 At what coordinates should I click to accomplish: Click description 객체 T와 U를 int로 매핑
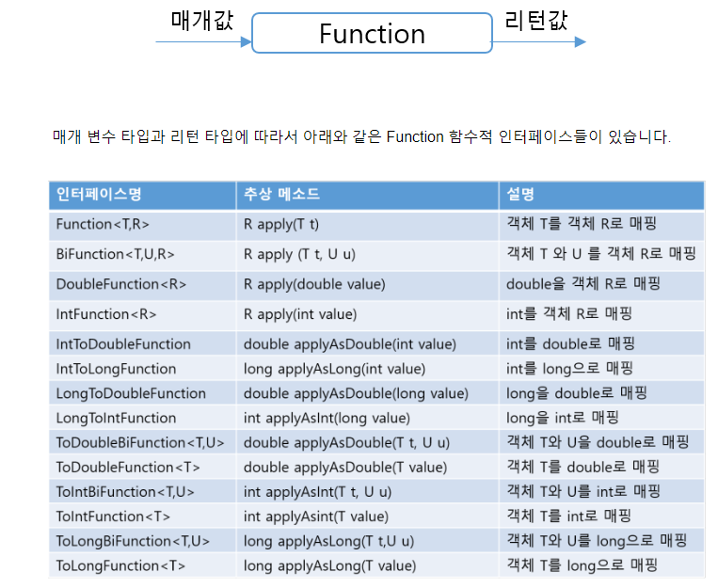[x=601, y=491]
